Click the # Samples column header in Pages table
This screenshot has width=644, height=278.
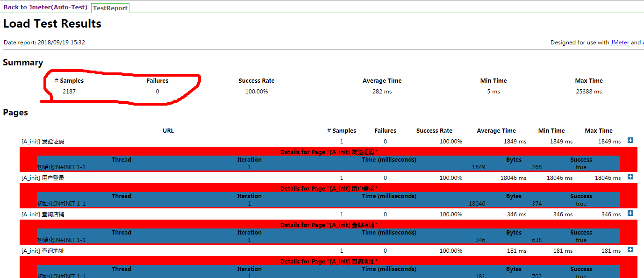point(342,131)
